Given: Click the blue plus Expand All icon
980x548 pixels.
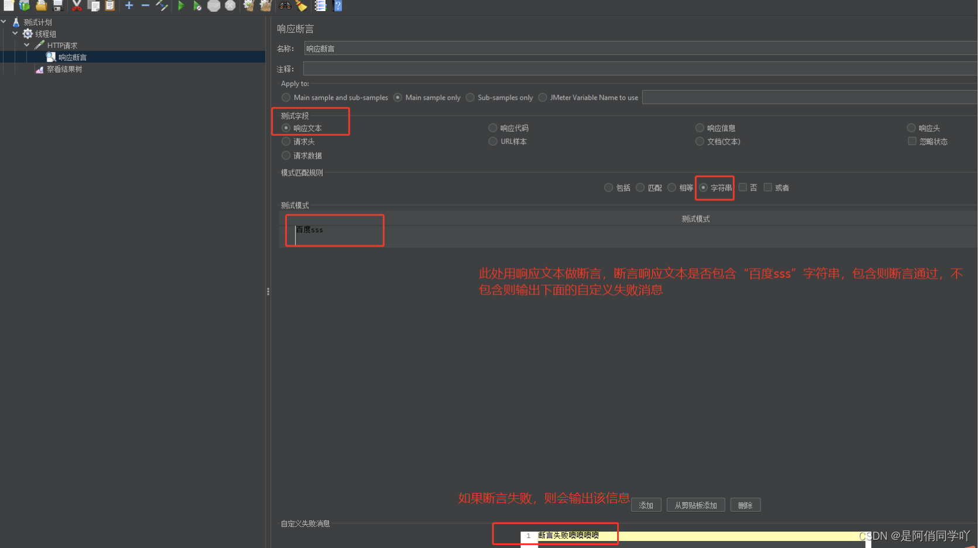Looking at the screenshot, I should coord(129,5).
